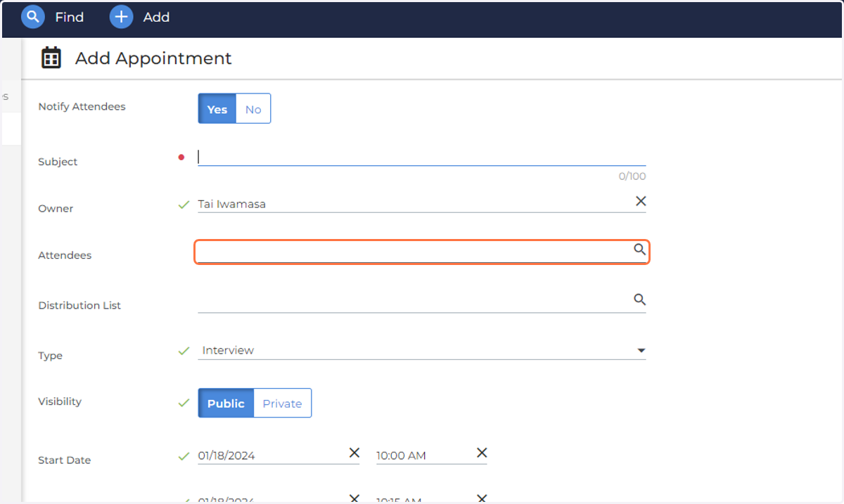Clear the Owner Tai Iwamasa value

[641, 201]
